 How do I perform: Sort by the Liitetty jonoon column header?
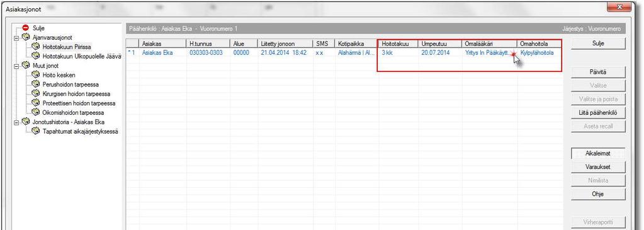point(285,43)
